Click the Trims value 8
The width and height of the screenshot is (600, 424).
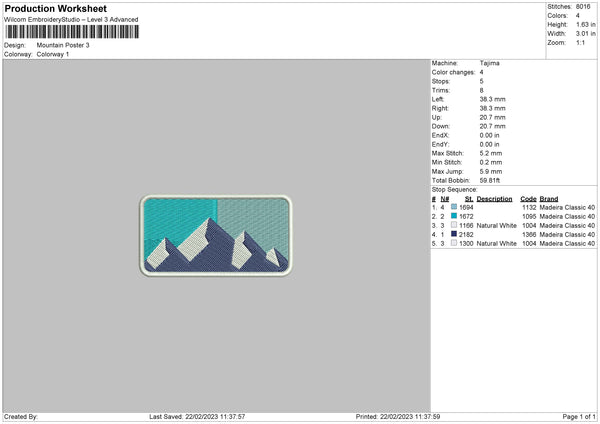(x=481, y=90)
